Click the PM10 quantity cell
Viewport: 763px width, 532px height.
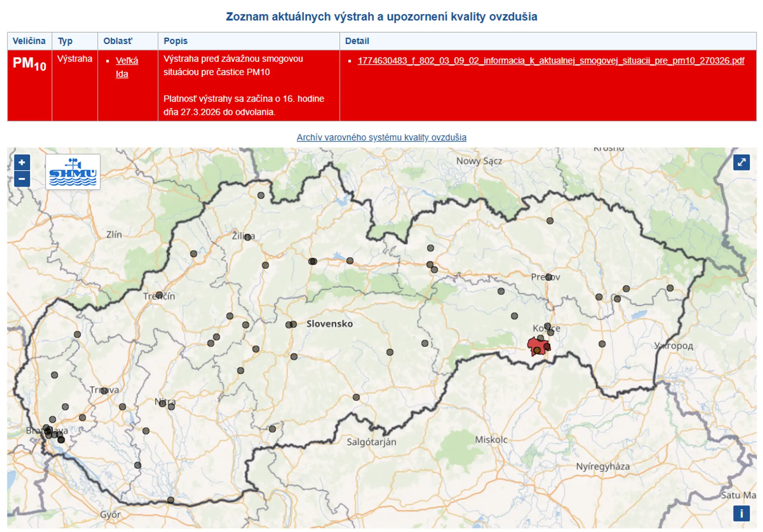[29, 85]
